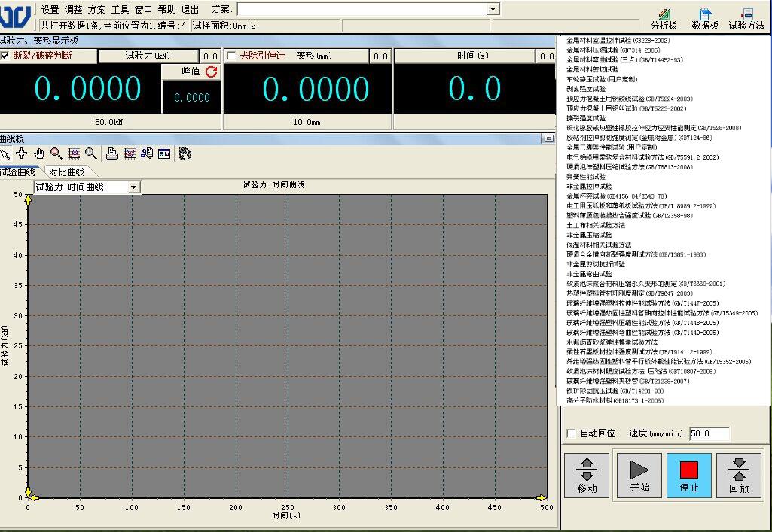Select 金属材料剪切试验 in list
Viewport: 772px width, 532px height.
(x=592, y=70)
